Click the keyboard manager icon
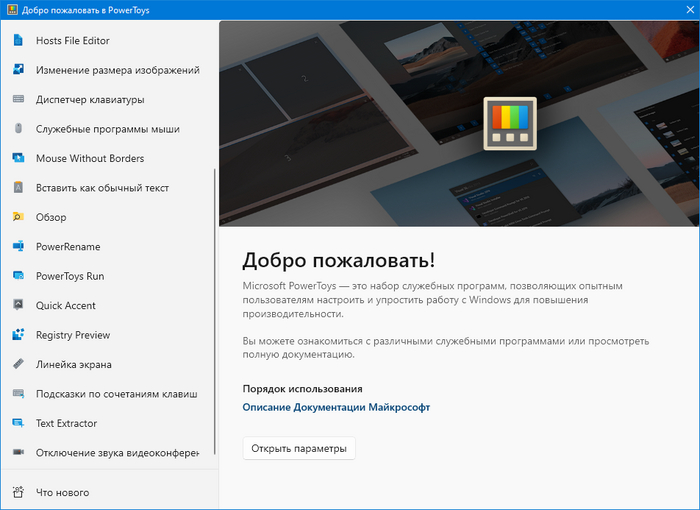The height and width of the screenshot is (510, 700). (x=18, y=99)
